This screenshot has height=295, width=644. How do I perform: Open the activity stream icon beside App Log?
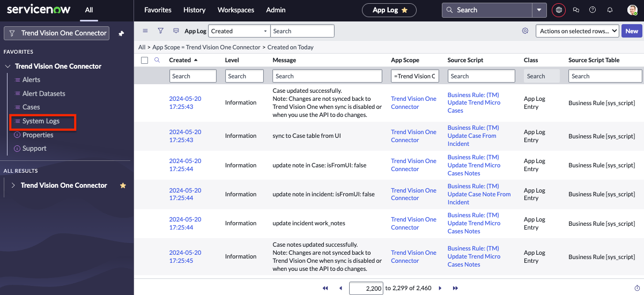[x=176, y=31]
